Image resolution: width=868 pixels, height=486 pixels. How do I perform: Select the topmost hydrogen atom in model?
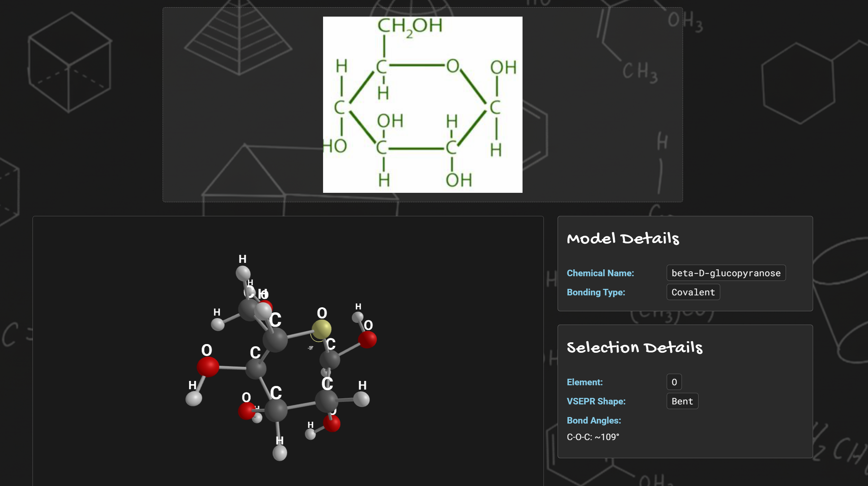[x=243, y=273]
